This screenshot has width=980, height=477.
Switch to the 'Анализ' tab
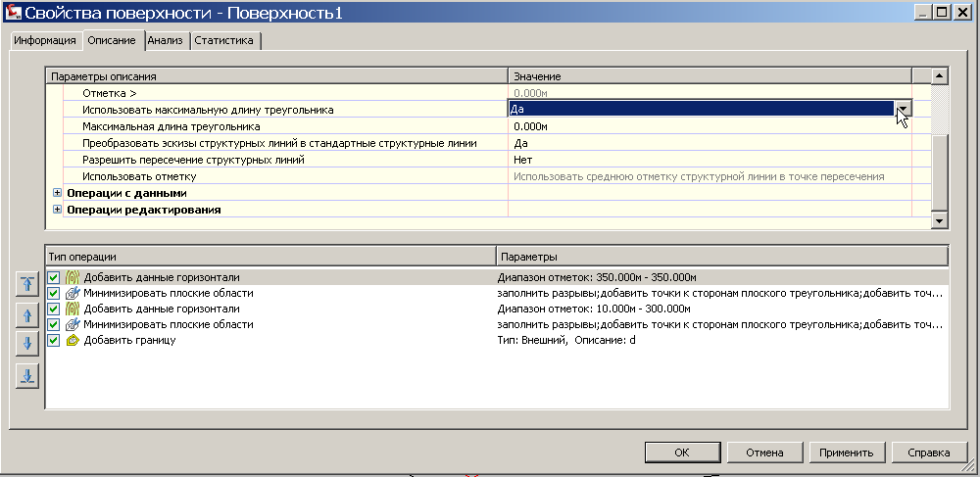[x=166, y=41]
